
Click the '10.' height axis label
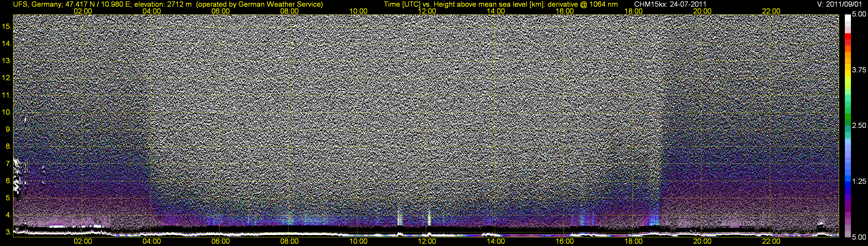[7, 113]
